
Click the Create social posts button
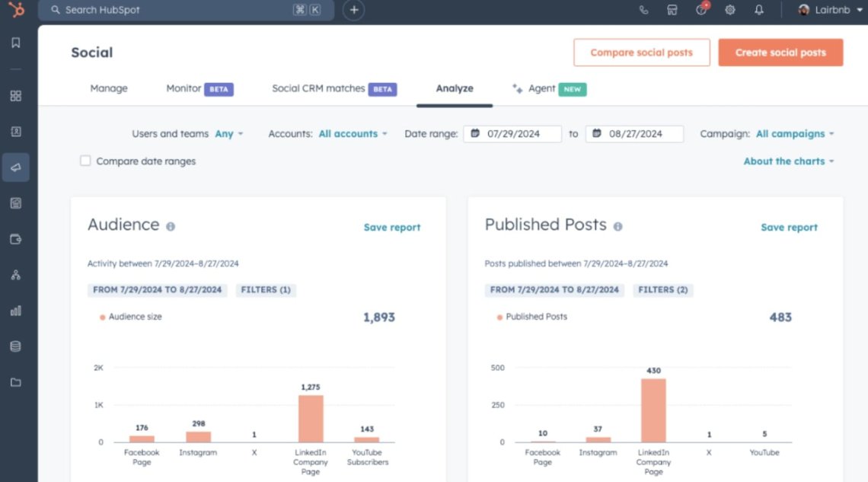pyautogui.click(x=780, y=53)
